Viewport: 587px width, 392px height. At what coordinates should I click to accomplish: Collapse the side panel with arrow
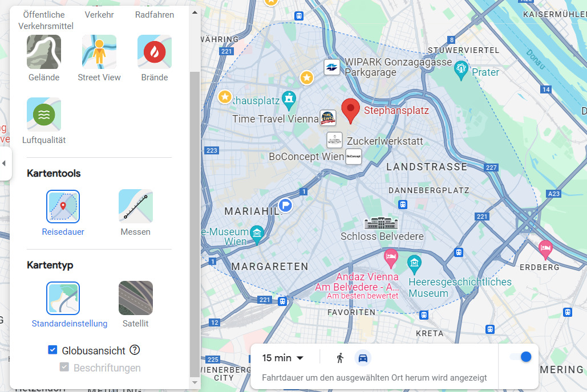tap(5, 164)
